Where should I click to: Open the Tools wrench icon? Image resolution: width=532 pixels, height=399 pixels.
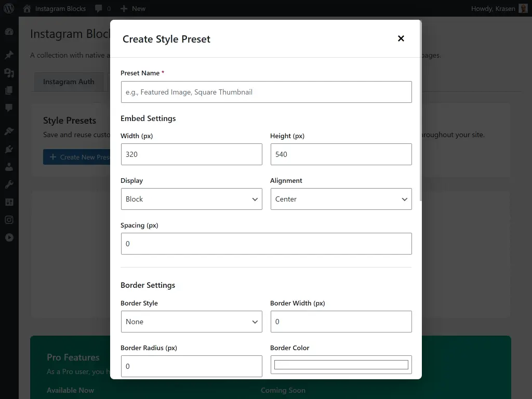pos(8,184)
